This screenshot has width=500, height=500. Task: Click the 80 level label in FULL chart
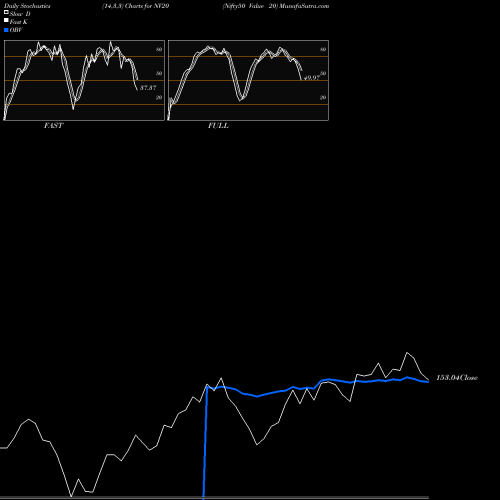tap(323, 49)
